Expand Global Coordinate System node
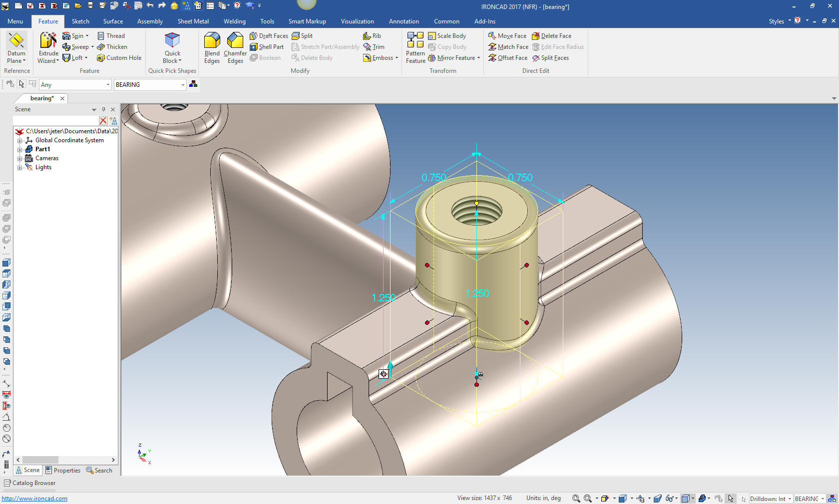This screenshot has width=839, height=504. pyautogui.click(x=20, y=141)
